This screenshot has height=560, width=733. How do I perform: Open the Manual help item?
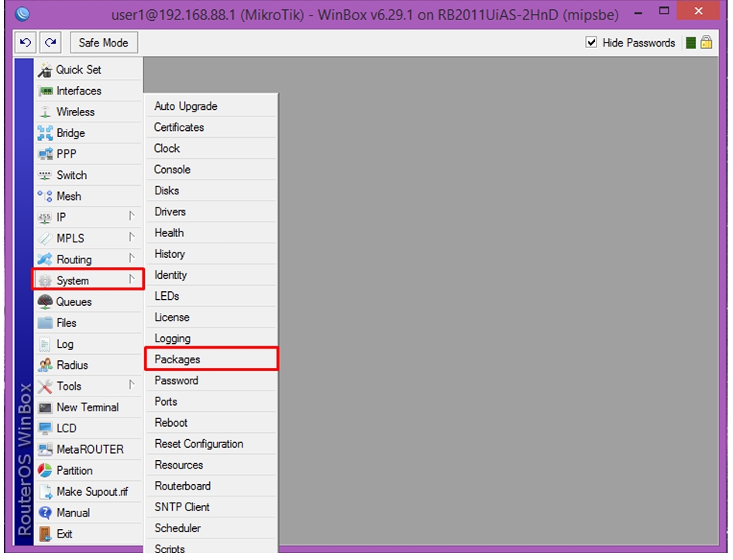[88, 514]
